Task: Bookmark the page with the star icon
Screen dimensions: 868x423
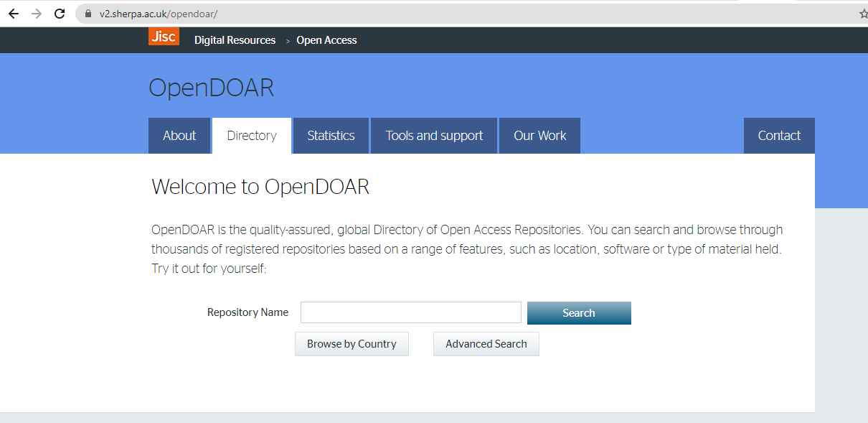Action: [863, 14]
